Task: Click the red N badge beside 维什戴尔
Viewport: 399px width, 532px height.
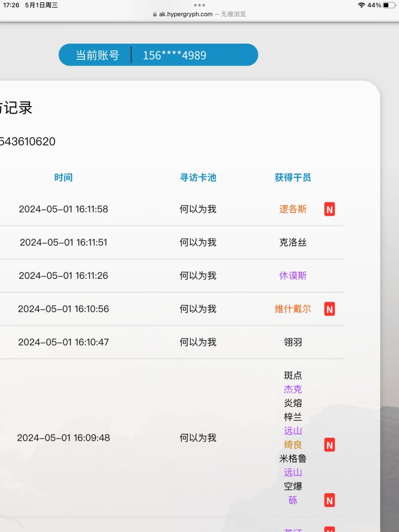Action: pos(329,309)
